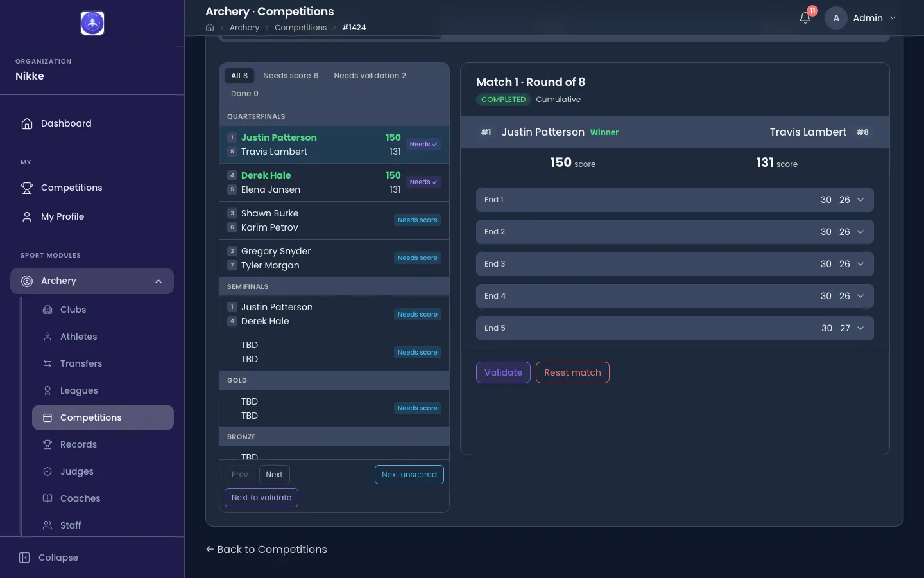The width and height of the screenshot is (924, 578).
Task: Open the Admin user dropdown arrow
Action: [893, 18]
